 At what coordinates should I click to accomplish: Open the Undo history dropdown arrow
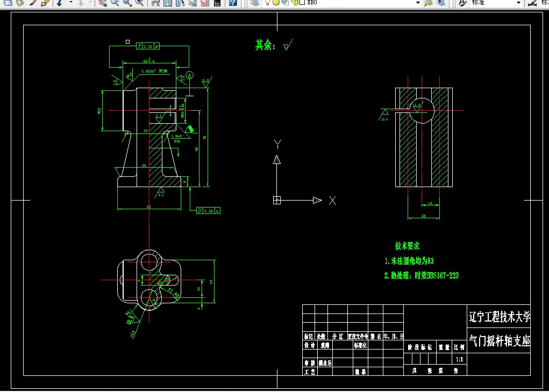pos(71,2)
